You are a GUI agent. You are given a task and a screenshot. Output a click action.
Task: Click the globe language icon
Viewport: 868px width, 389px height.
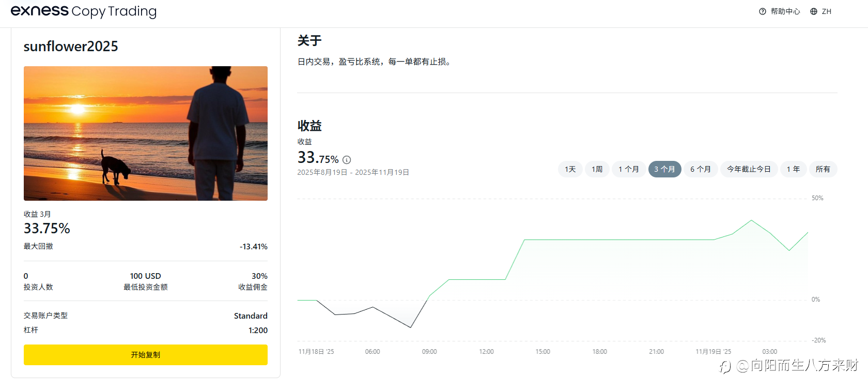coord(814,11)
